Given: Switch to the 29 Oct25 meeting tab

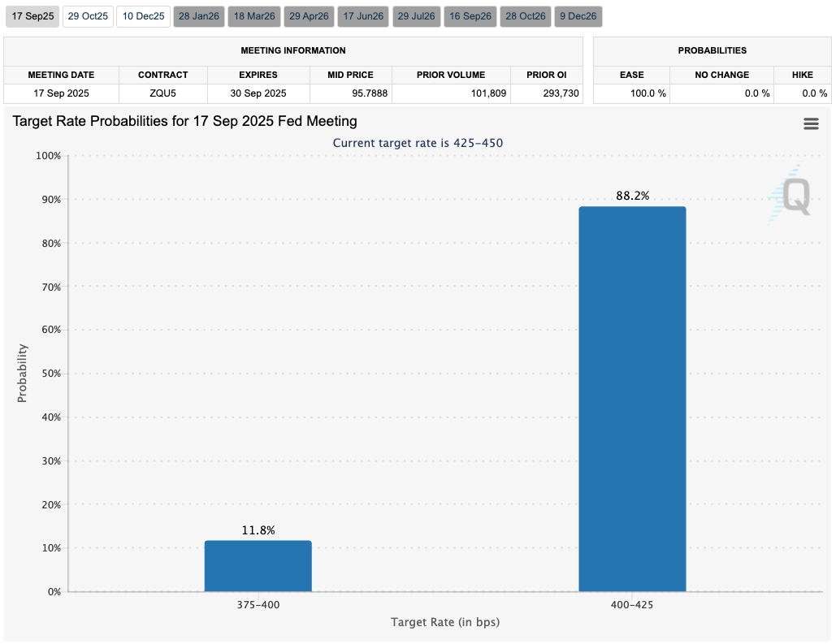Looking at the screenshot, I should (x=88, y=16).
